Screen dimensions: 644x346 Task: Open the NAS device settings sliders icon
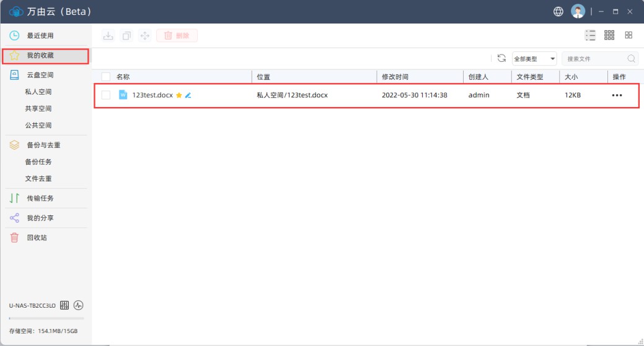[65, 305]
